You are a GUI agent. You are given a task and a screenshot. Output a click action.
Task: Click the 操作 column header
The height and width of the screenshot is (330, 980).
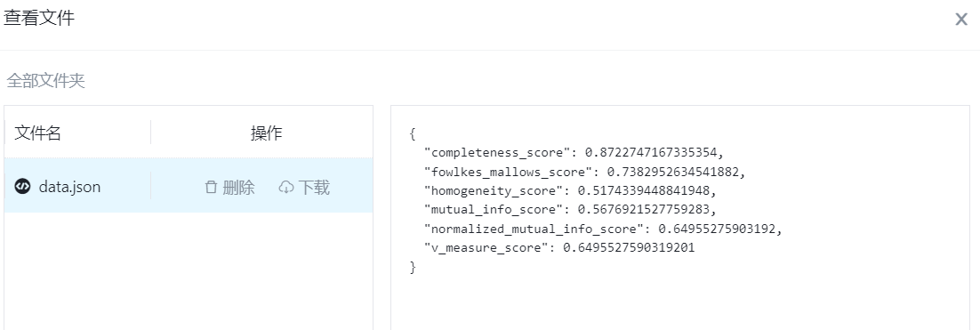coord(266,133)
